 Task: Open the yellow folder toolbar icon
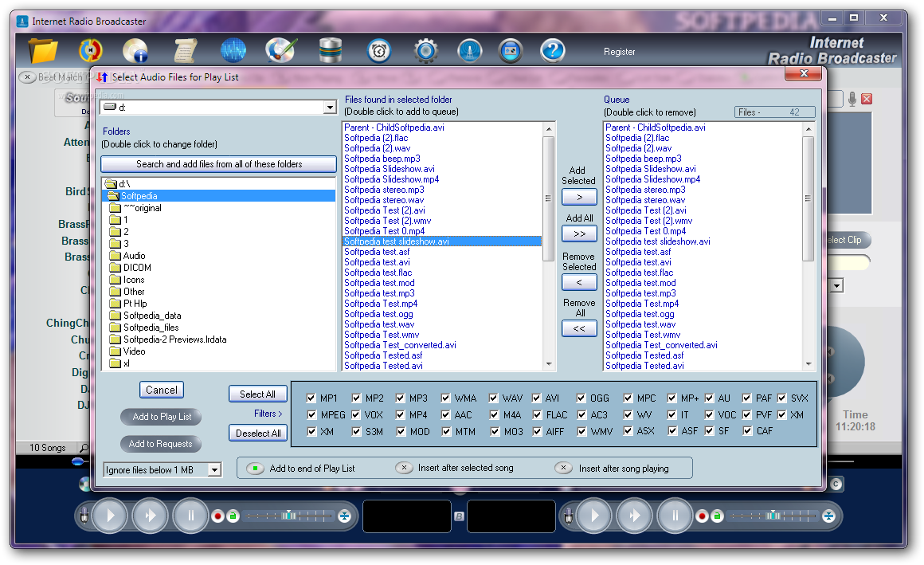click(43, 51)
